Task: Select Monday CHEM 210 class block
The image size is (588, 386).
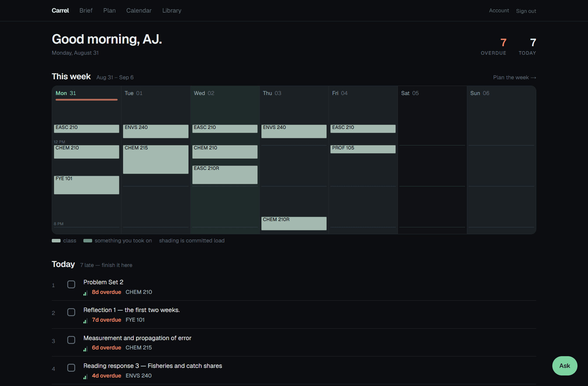Action: [x=87, y=152]
